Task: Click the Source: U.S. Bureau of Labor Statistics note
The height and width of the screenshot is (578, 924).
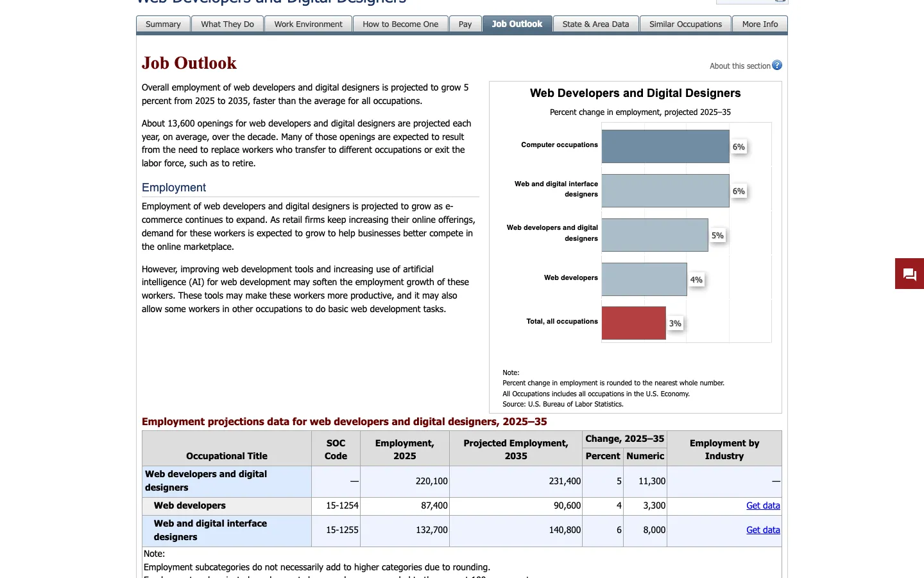Action: 563,405
